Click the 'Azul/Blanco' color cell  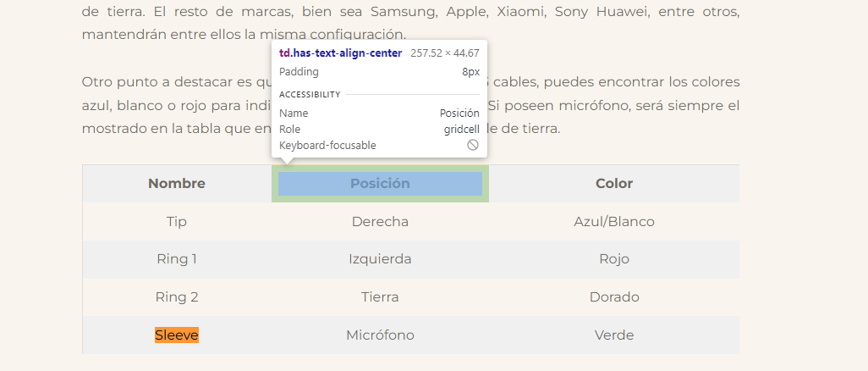[x=614, y=222]
